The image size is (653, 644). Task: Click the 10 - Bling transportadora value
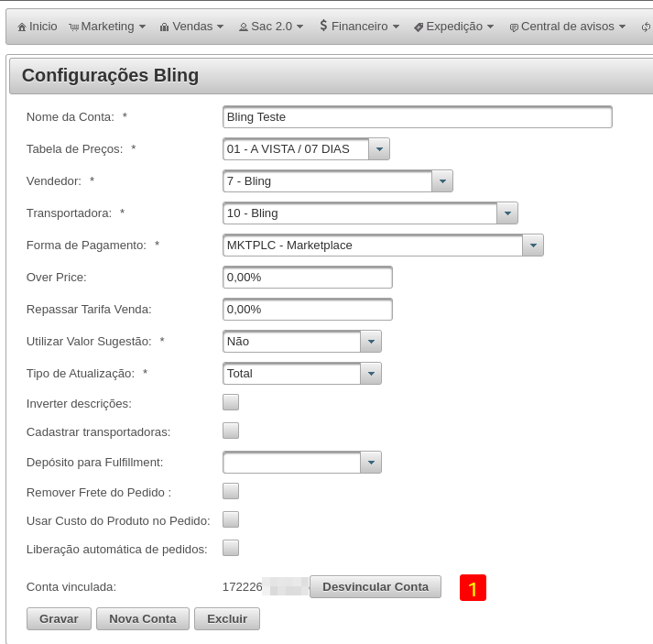[x=253, y=213]
